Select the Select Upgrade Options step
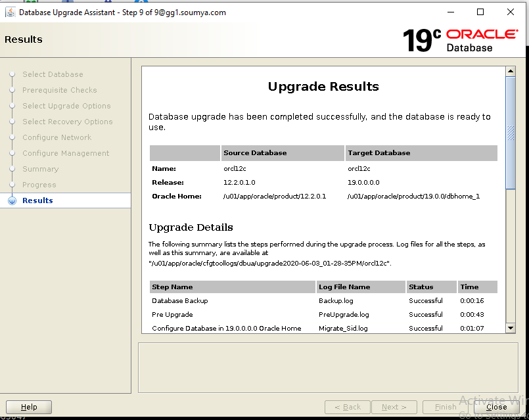Image resolution: width=529 pixels, height=420 pixels. 66,106
